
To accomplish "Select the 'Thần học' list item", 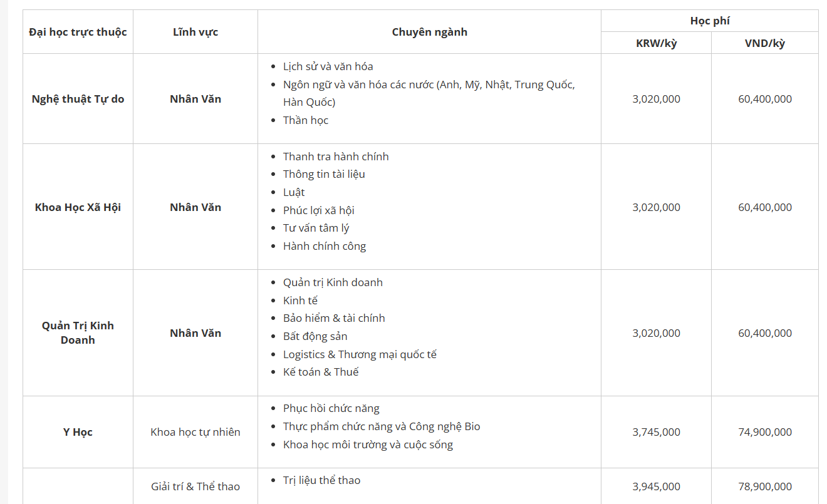I will [x=306, y=120].
